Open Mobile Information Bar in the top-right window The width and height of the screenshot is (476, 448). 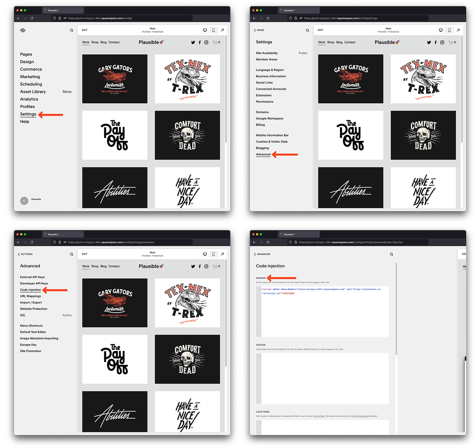pyautogui.click(x=272, y=135)
